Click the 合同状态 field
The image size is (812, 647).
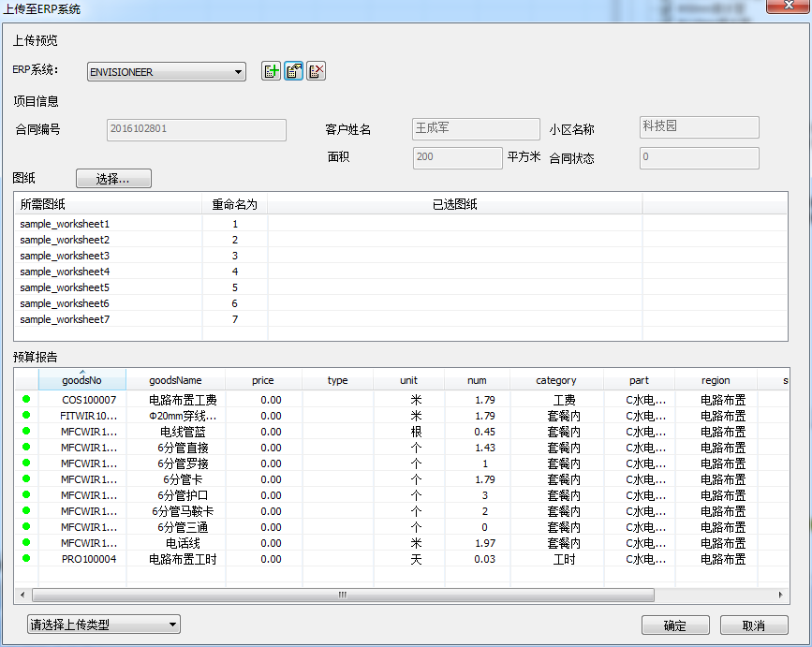coord(699,158)
